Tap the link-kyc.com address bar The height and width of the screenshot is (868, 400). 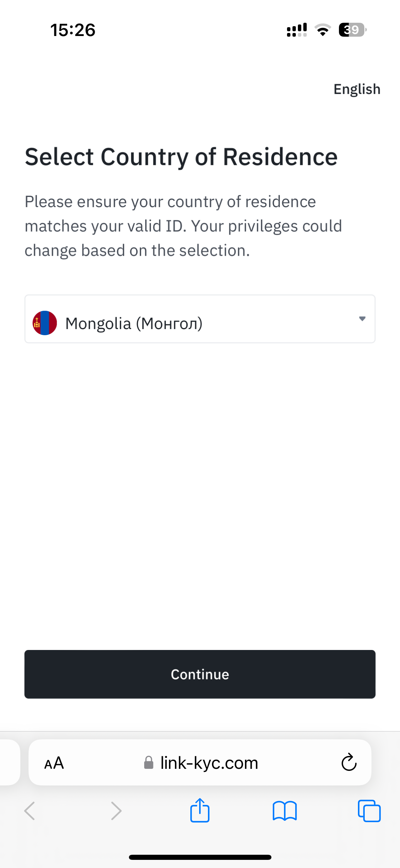tap(200, 762)
